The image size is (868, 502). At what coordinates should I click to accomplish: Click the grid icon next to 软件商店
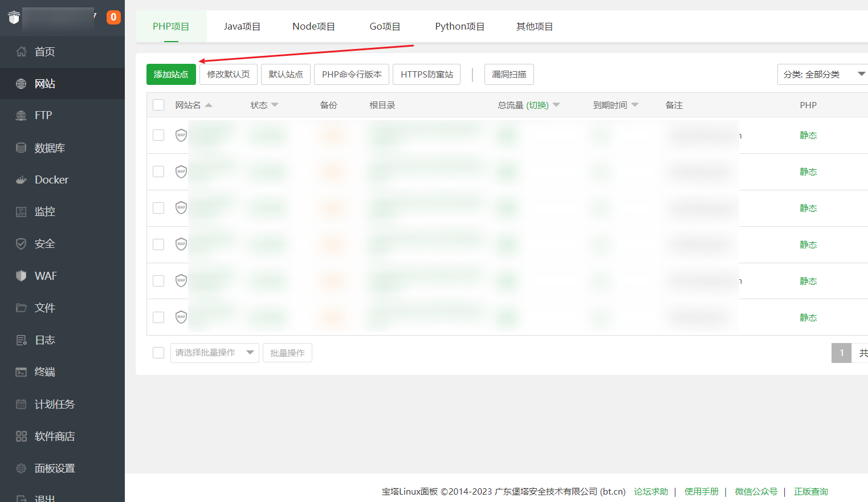(x=21, y=436)
